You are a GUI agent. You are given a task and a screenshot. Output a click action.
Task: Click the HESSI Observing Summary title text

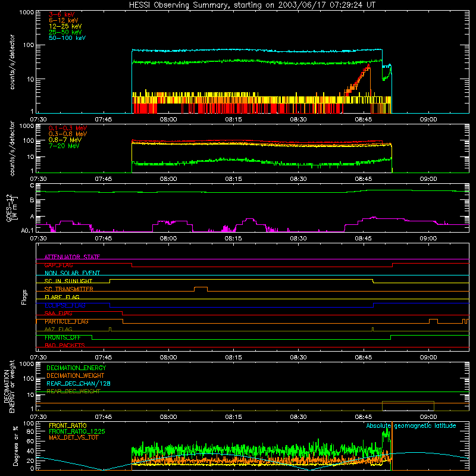pyautogui.click(x=252, y=5)
